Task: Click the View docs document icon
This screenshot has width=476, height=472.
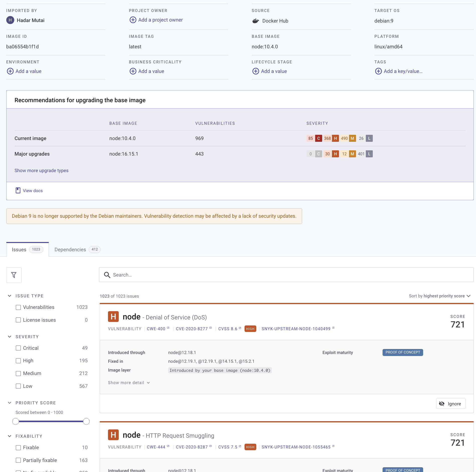Action: (x=18, y=190)
